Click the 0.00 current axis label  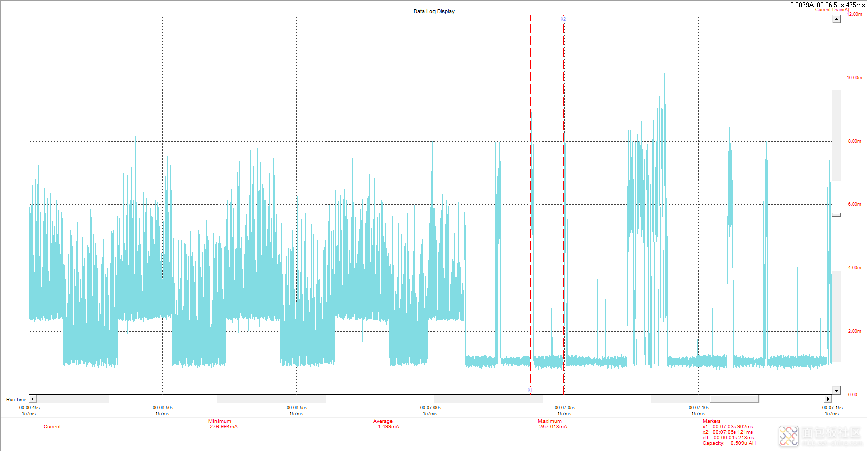point(853,395)
